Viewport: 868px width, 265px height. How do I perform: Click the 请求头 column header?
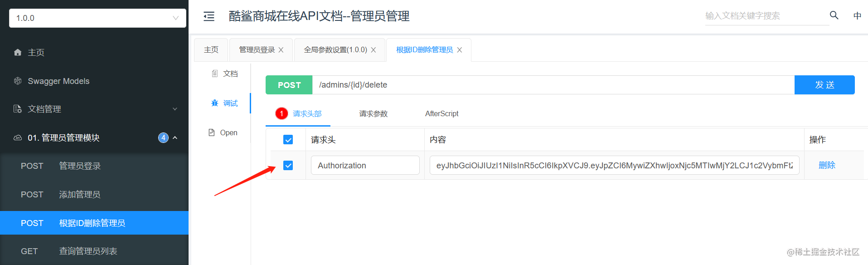click(x=323, y=140)
